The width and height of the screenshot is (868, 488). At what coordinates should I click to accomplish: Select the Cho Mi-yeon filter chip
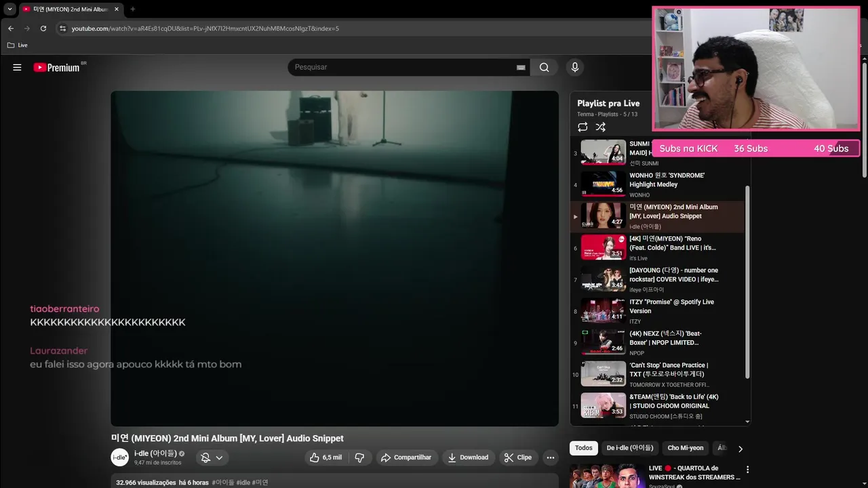pos(686,448)
